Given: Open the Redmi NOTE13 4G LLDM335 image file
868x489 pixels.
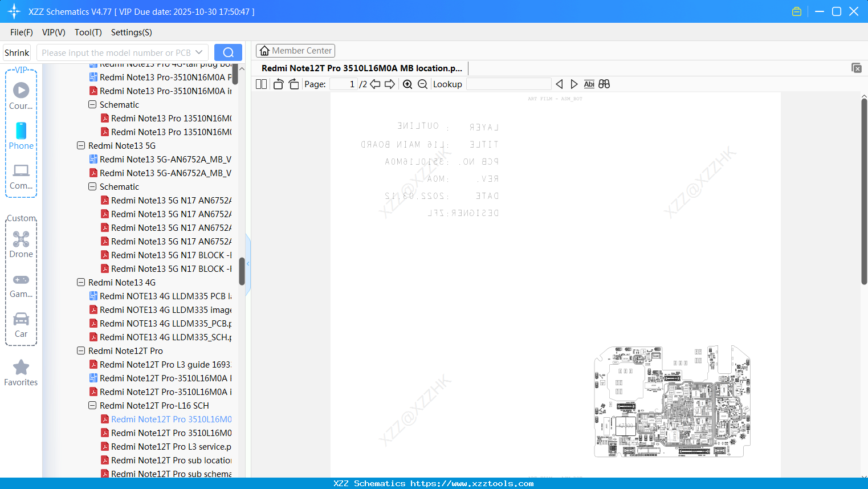Looking at the screenshot, I should [x=166, y=310].
